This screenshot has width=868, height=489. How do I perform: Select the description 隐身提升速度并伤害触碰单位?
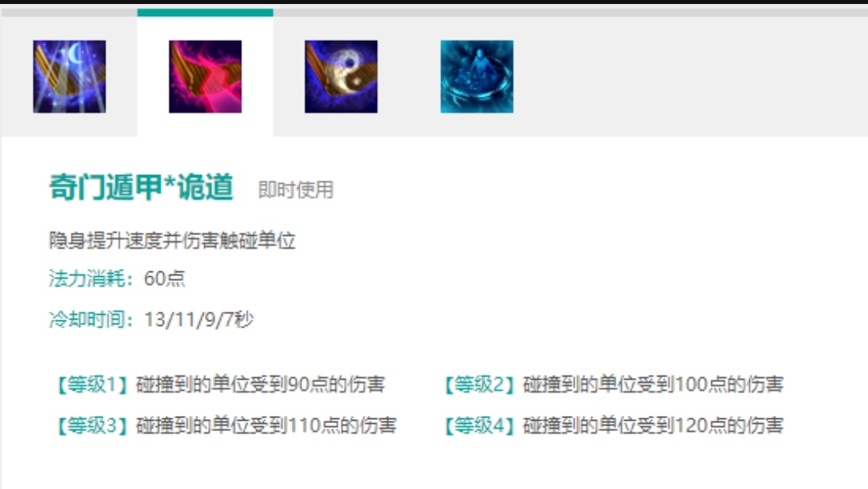click(172, 241)
